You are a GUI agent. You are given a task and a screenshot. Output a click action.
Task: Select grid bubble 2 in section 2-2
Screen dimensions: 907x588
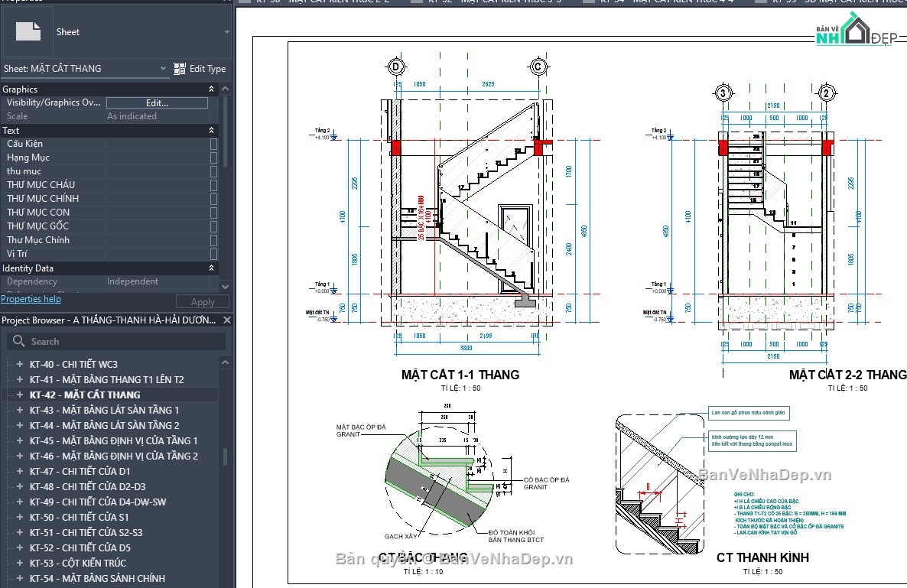point(826,93)
